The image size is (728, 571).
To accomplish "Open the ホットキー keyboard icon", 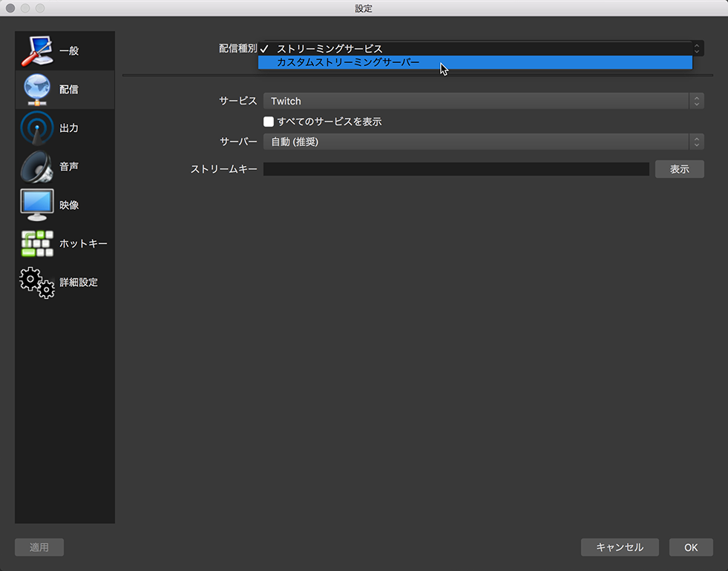I will click(x=37, y=243).
